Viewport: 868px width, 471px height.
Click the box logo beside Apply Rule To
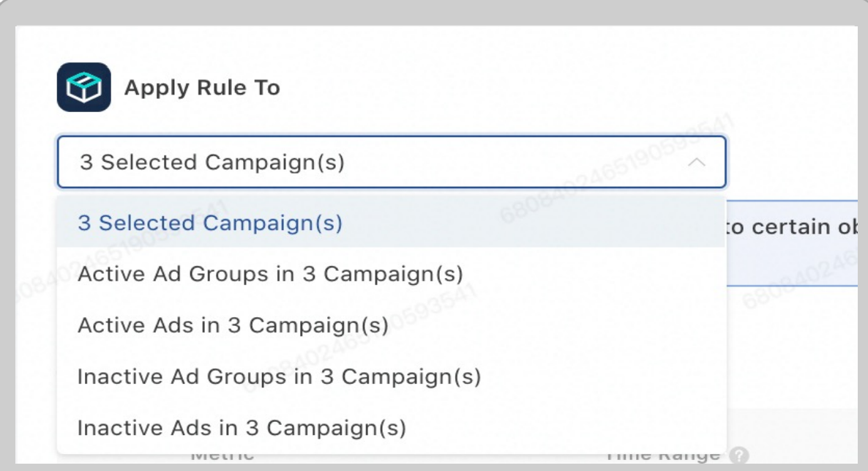[x=83, y=87]
